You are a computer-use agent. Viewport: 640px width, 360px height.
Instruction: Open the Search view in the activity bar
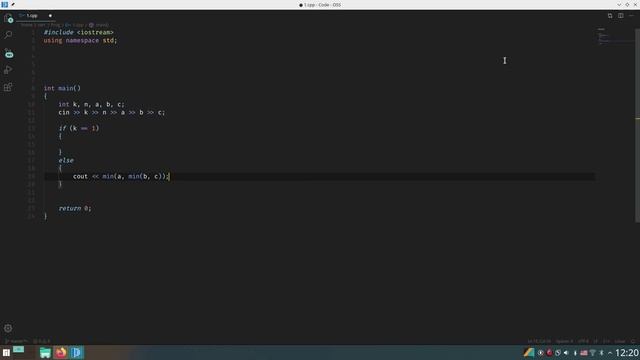[8, 35]
